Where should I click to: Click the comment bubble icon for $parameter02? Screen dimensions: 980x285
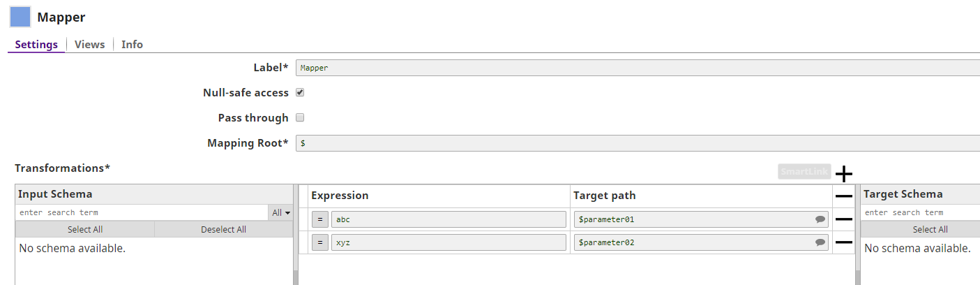tap(820, 243)
